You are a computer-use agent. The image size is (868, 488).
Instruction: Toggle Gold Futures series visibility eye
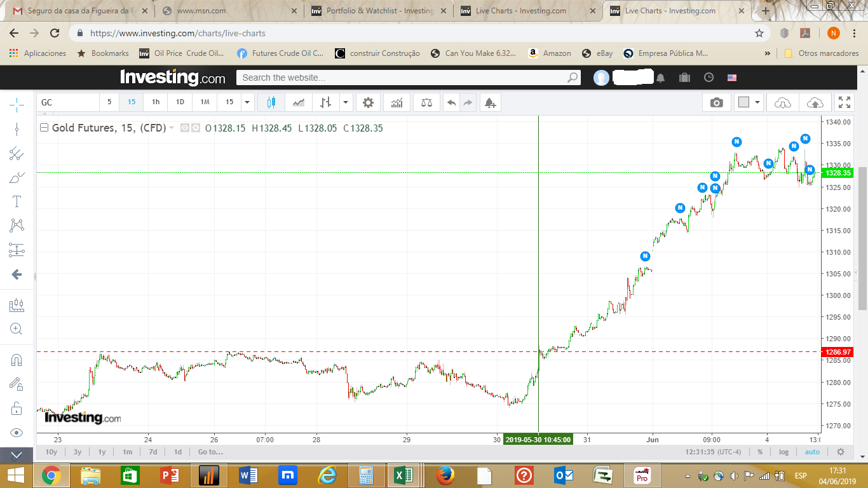(x=185, y=128)
